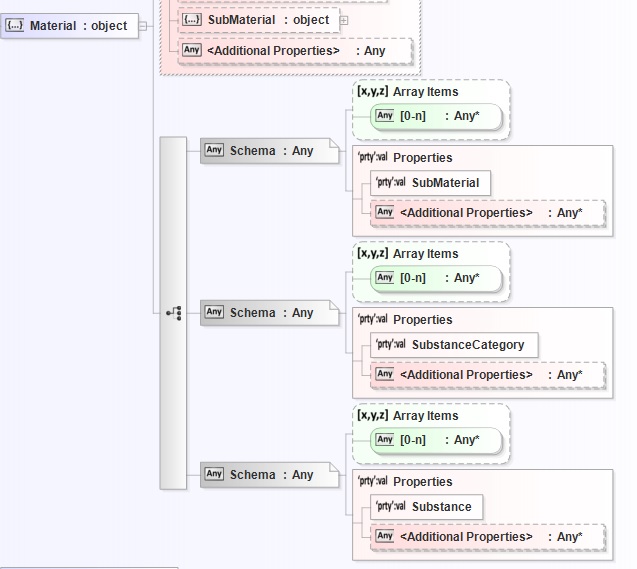Click Any icon of bottom Schema node
The width and height of the screenshot is (637, 569).
click(214, 475)
